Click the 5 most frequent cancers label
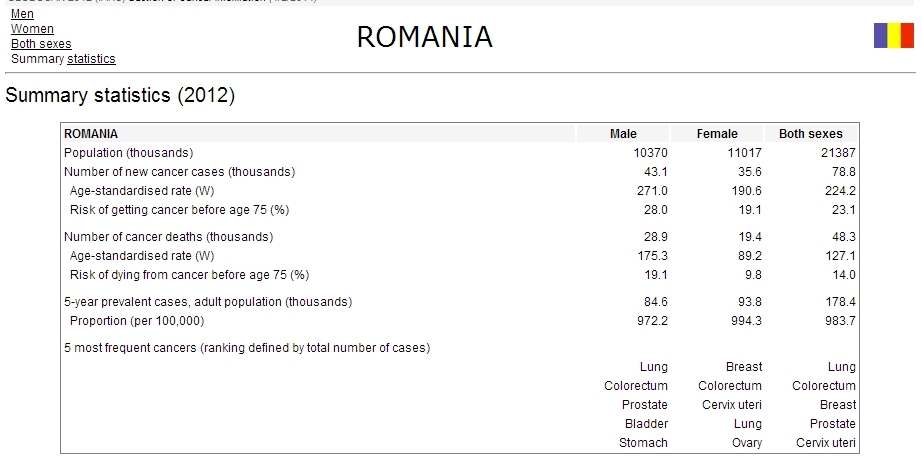The height and width of the screenshot is (464, 922). (247, 348)
